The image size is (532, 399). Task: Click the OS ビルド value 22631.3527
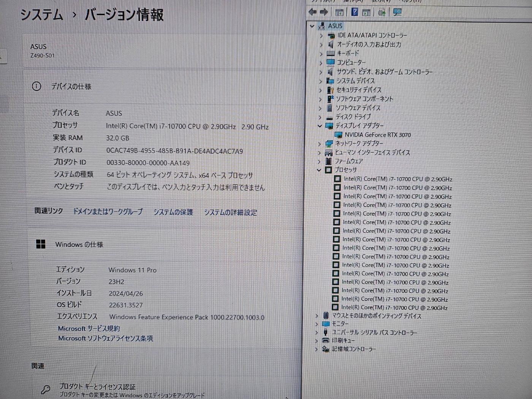[126, 305]
